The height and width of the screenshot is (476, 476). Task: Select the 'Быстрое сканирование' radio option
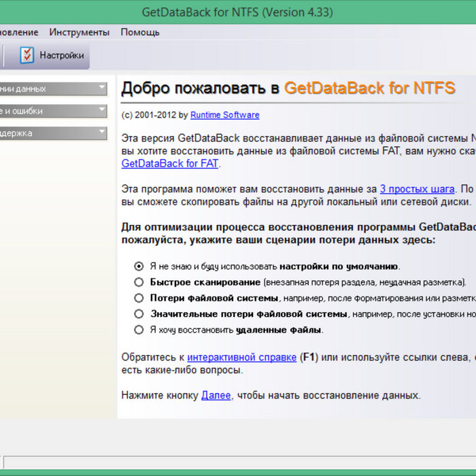point(139,282)
